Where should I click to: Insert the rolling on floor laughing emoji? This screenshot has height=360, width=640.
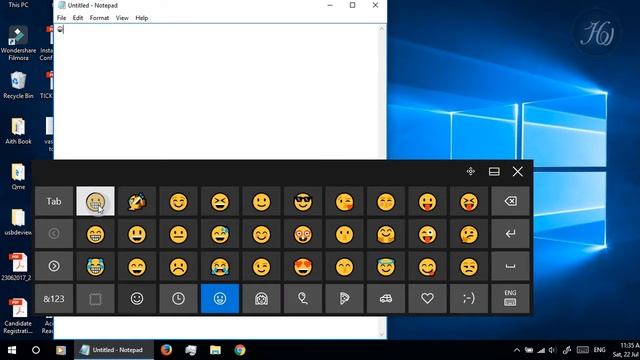coord(137,201)
